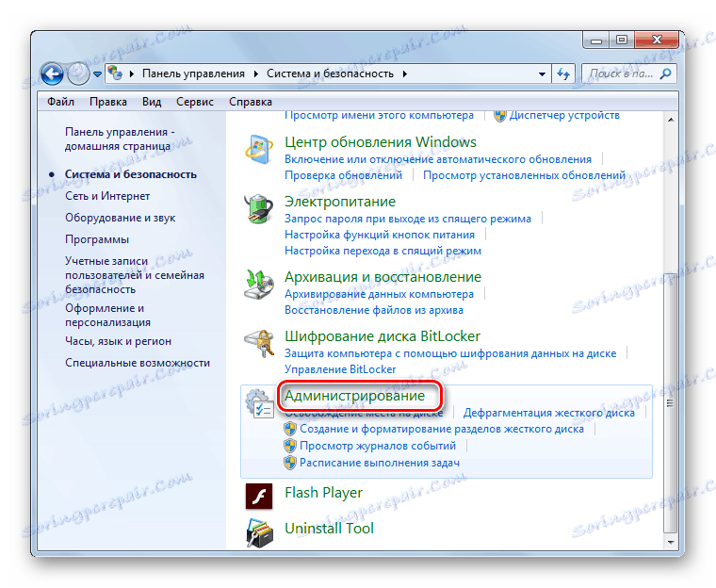Click Дефрагментация жесткого диска link
The width and height of the screenshot is (716, 588).
(x=549, y=413)
